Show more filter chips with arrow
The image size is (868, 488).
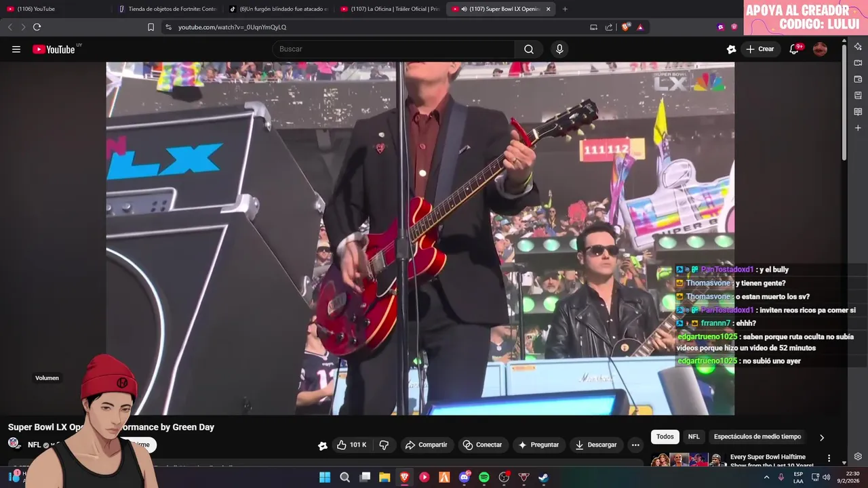(x=822, y=437)
